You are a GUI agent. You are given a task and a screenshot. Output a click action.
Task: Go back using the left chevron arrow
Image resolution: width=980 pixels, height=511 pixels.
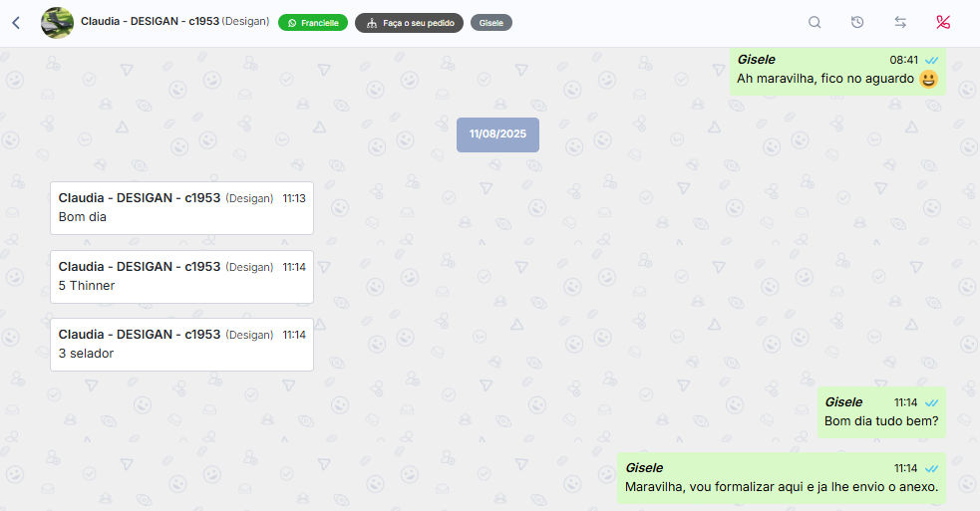tap(16, 23)
